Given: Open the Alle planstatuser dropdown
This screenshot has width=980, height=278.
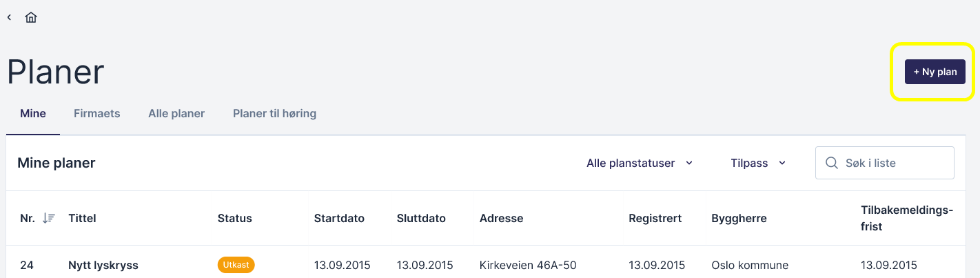Looking at the screenshot, I should 639,163.
